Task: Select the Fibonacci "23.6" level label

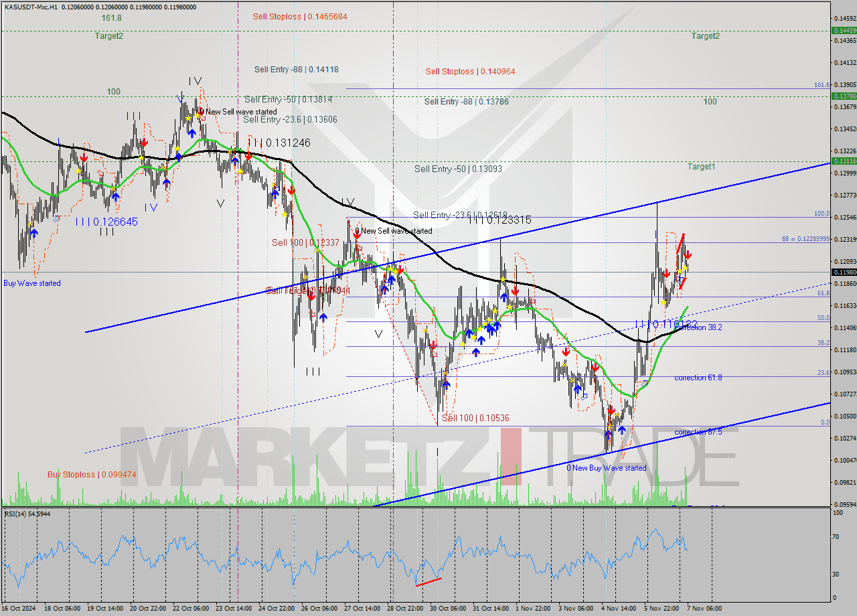Action: (824, 373)
